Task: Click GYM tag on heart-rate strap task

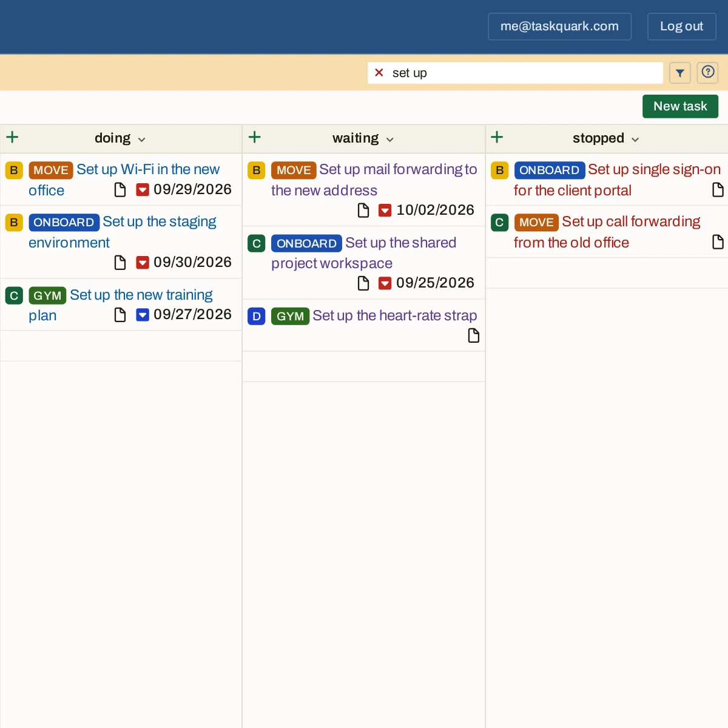Action: click(x=290, y=316)
